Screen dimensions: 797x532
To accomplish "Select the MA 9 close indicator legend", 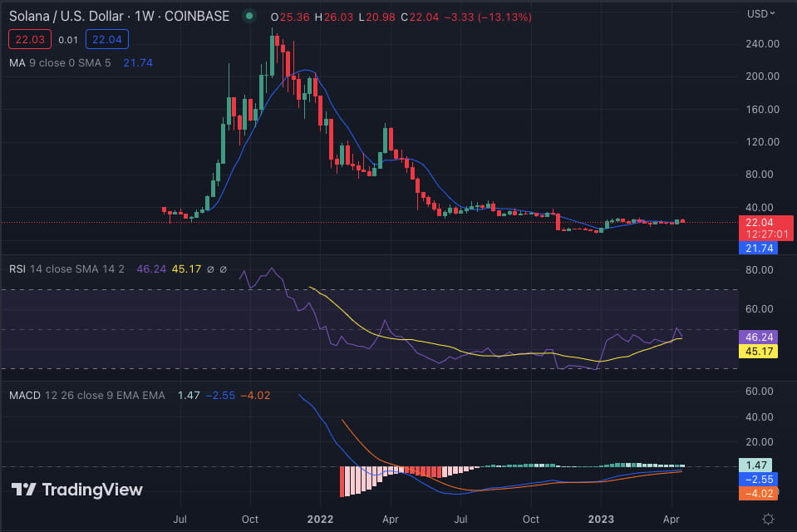I will [x=60, y=63].
